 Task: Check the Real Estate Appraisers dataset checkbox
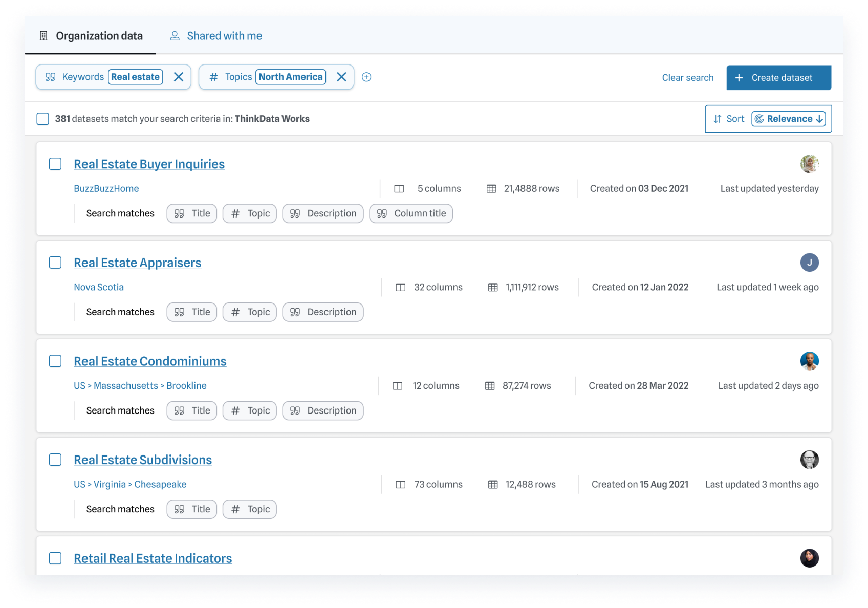[x=55, y=263]
